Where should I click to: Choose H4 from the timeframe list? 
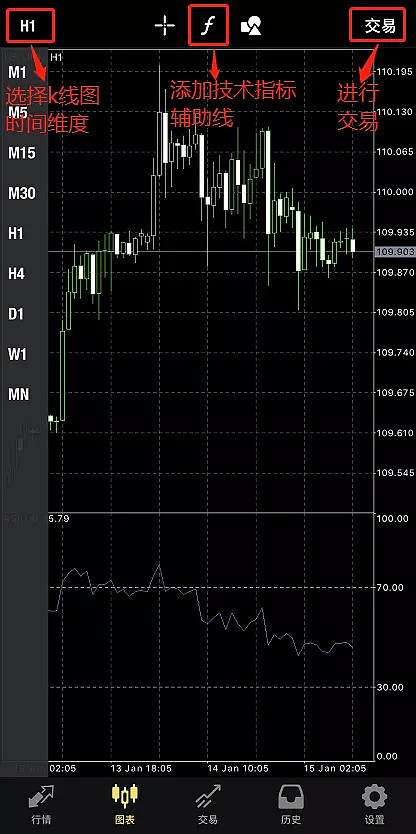click(16, 274)
